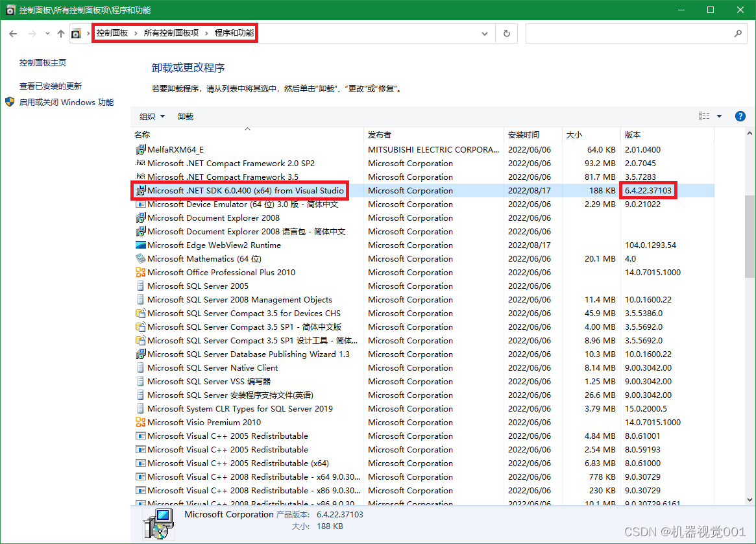Sort by 版本 column header
Viewport: 756px width, 544px height.
[667, 134]
